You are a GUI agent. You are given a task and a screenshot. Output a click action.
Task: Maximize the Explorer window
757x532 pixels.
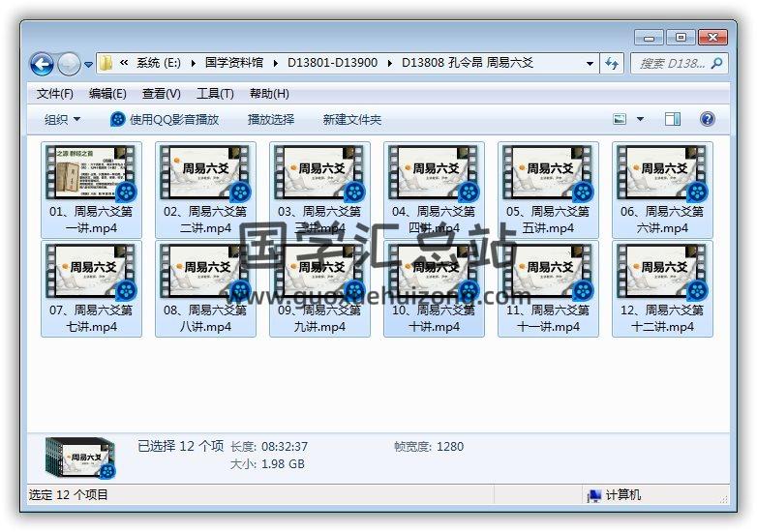(681, 38)
